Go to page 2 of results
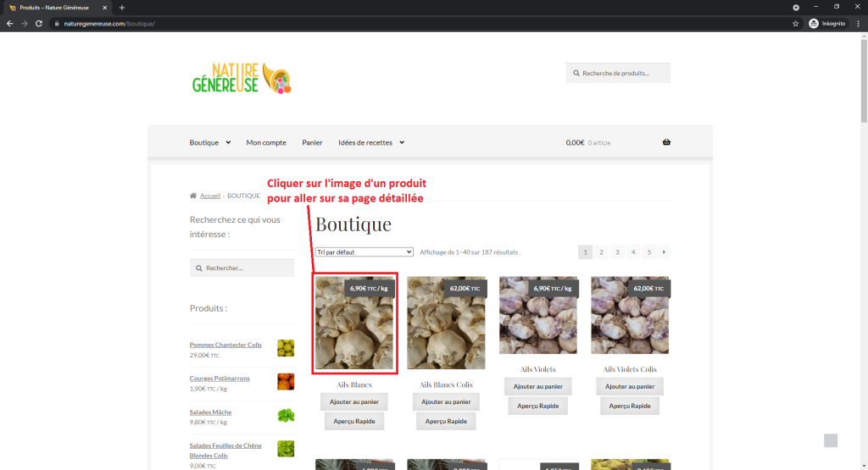Image resolution: width=868 pixels, height=470 pixels. pyautogui.click(x=601, y=252)
